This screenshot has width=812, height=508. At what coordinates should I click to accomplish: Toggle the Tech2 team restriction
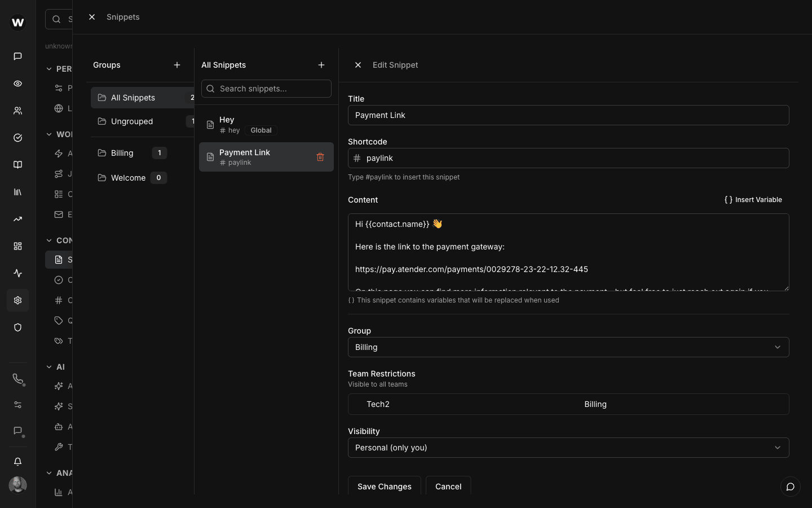click(378, 404)
